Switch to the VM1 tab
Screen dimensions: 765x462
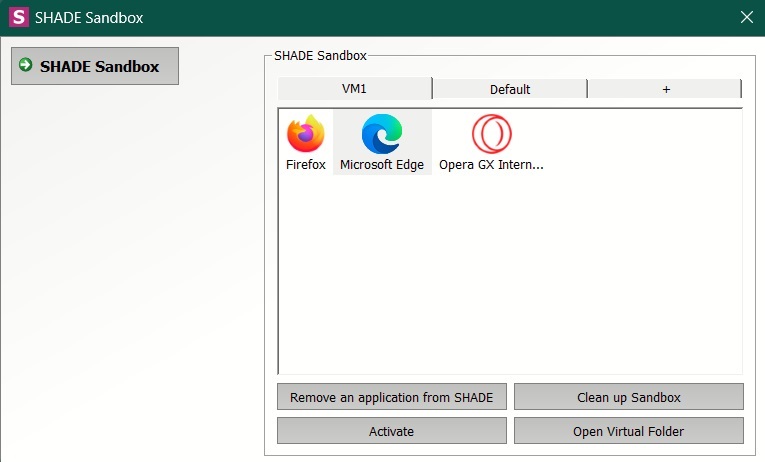pos(354,89)
